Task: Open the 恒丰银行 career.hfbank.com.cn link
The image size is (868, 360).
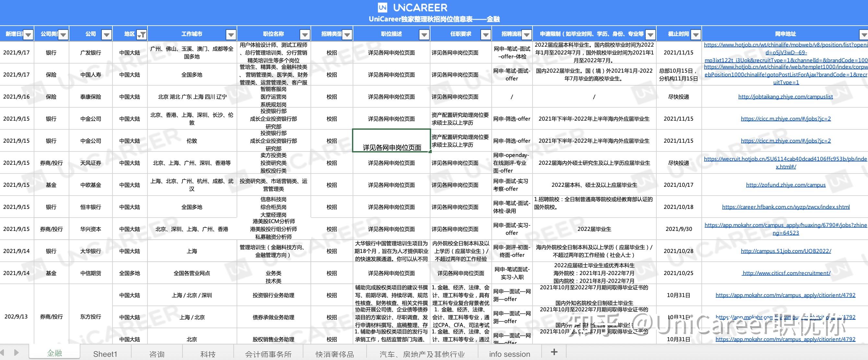Action: pyautogui.click(x=785, y=207)
